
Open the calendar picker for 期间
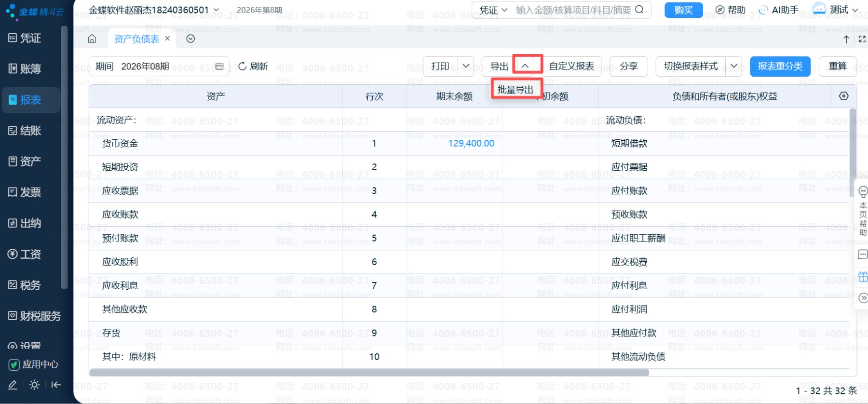point(219,66)
